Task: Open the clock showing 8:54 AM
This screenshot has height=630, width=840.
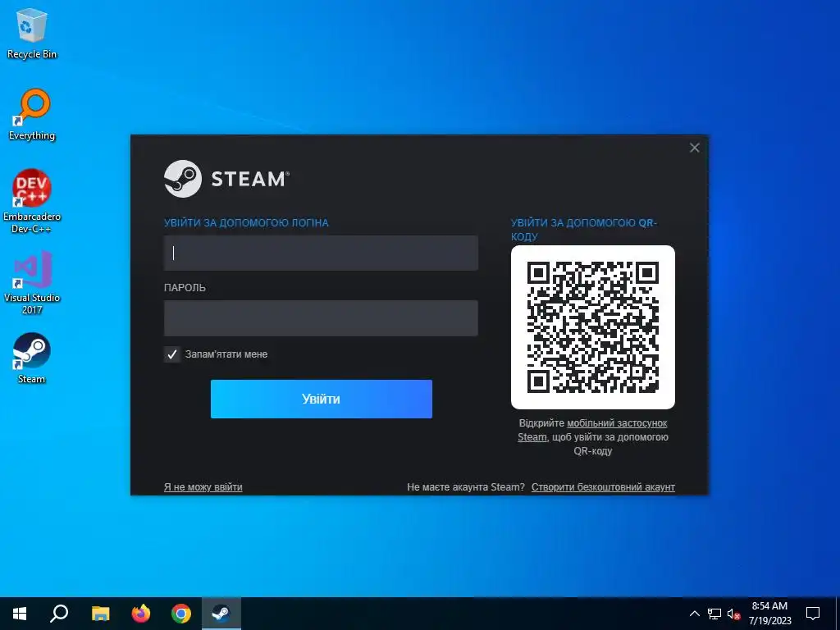Action: 769,614
